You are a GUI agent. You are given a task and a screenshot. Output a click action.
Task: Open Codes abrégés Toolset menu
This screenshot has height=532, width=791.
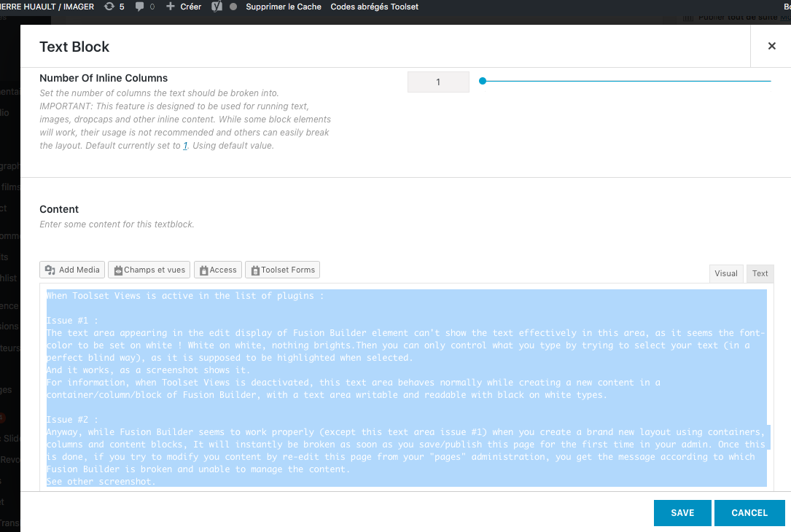(374, 7)
